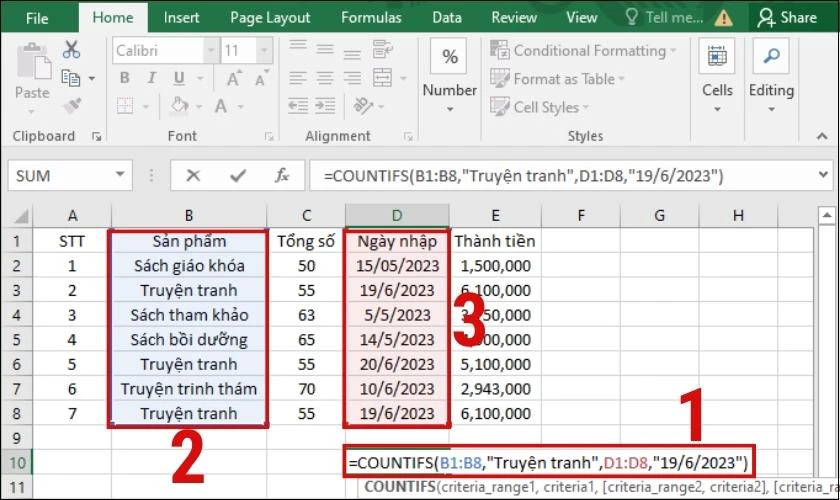Expand the Calibri font name dropdown
The height and width of the screenshot is (500, 840).
pos(212,50)
